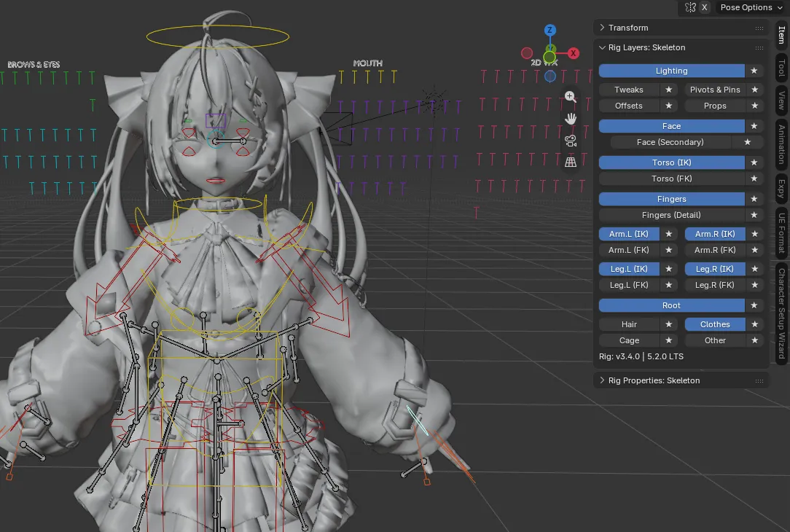This screenshot has width=790, height=532.
Task: Show the Face (Secondary) layer
Action: point(670,142)
